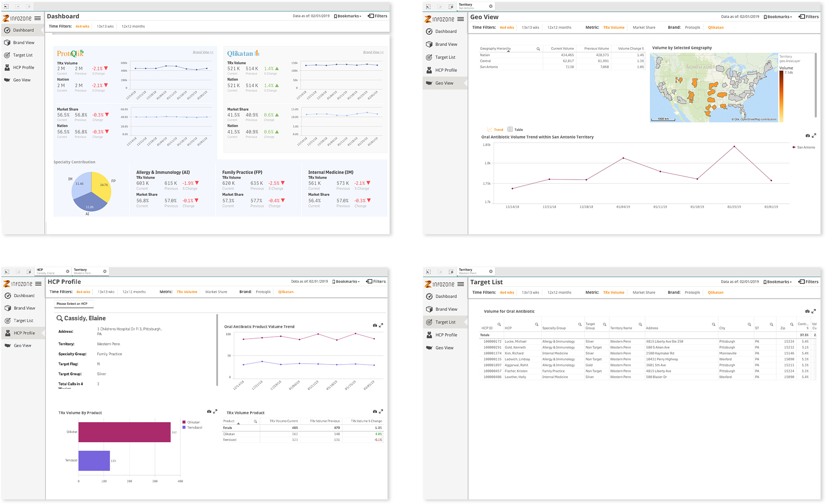Open Geo View from HCP Profile sidebar

23,346
